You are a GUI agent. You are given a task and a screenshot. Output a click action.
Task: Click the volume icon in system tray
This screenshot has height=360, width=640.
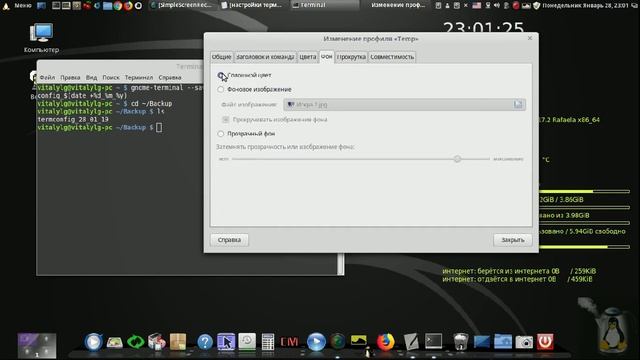coord(497,5)
